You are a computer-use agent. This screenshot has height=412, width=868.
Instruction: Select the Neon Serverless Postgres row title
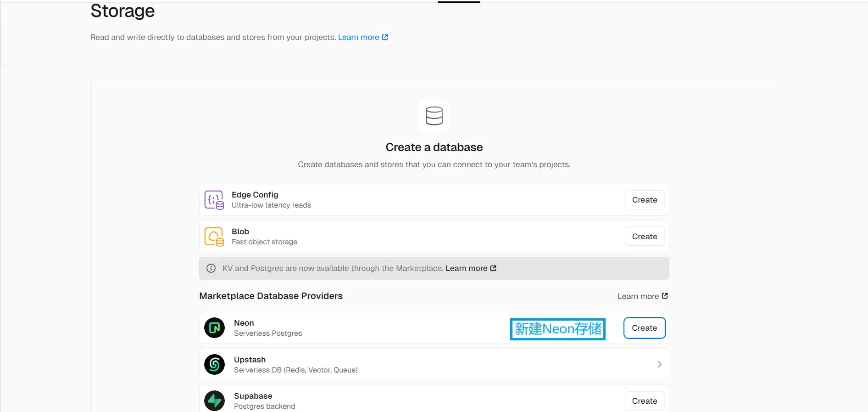(244, 323)
